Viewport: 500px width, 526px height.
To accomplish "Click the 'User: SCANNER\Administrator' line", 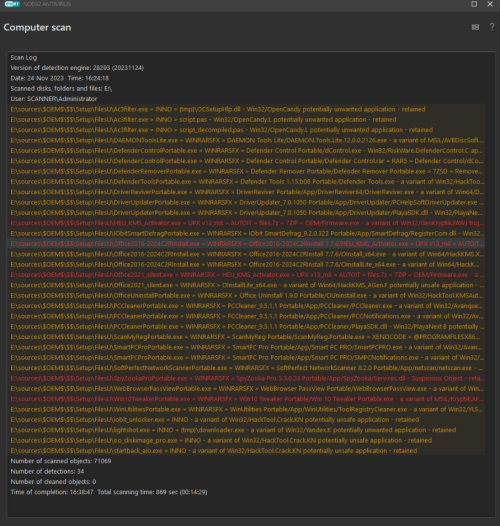I will (x=54, y=99).
